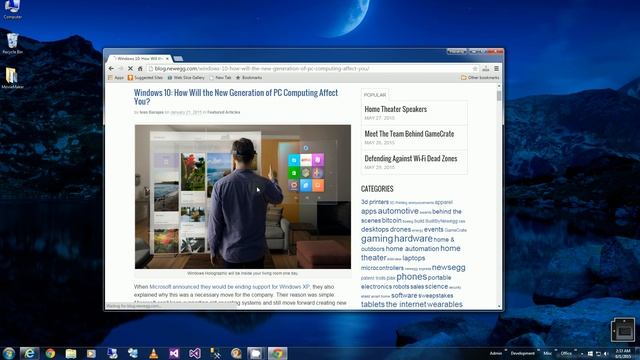
Task: Open Meet The Team Behind GameCrate post
Action: pos(409,133)
